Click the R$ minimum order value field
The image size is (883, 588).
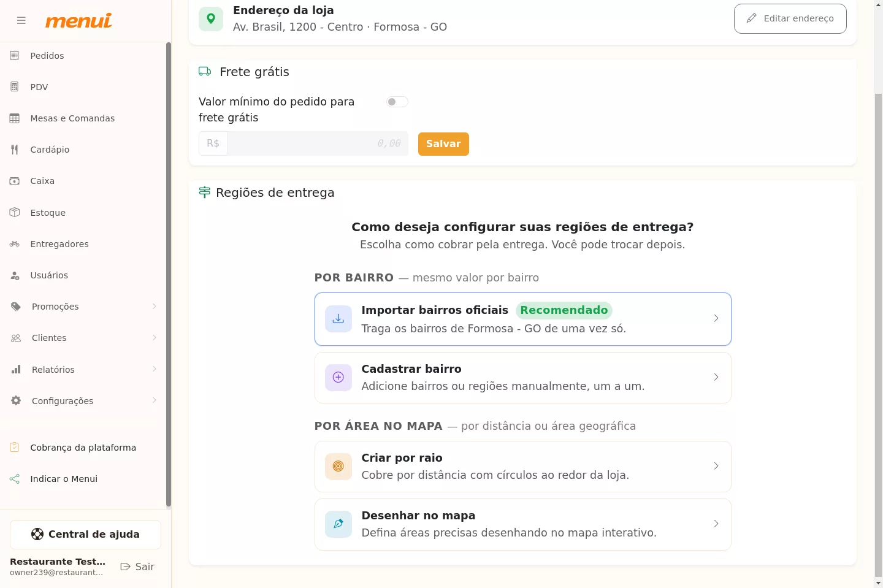[318, 143]
